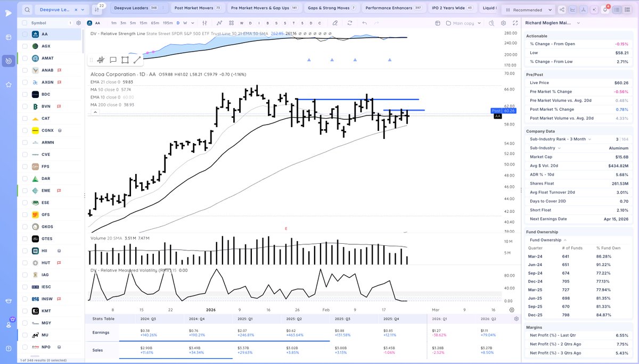The width and height of the screenshot is (639, 364).
Task: Select the 65m timeframe button
Action: pos(154,23)
